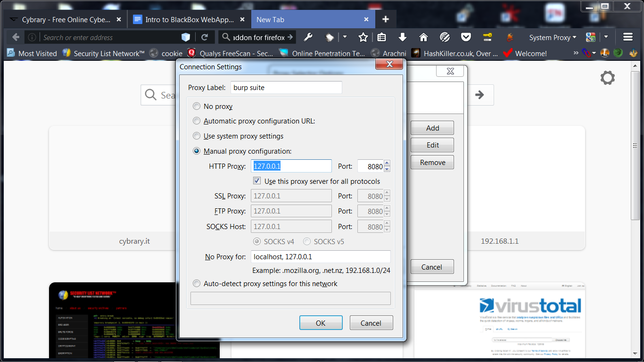Viewport: 644px width, 362px height.
Task: Open the downloads arrow icon
Action: 403,37
